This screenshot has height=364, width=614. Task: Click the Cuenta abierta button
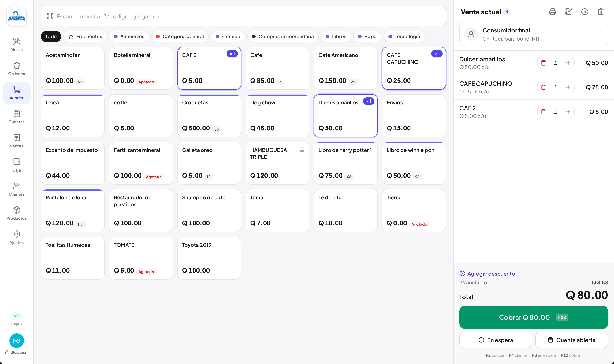(x=572, y=340)
